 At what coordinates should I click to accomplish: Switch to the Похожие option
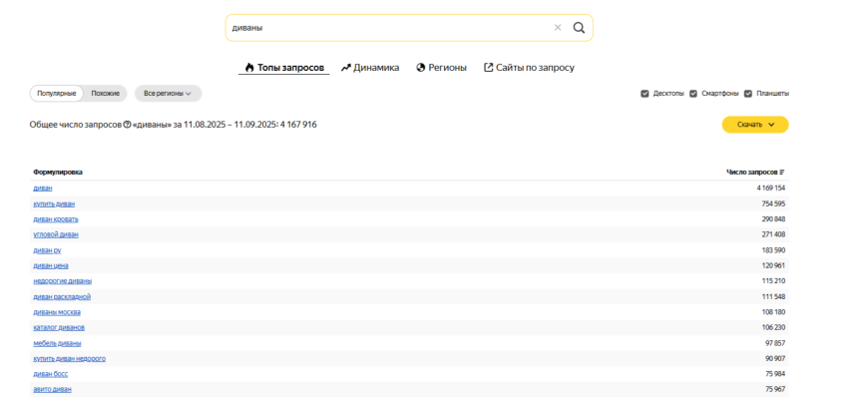[x=106, y=94]
